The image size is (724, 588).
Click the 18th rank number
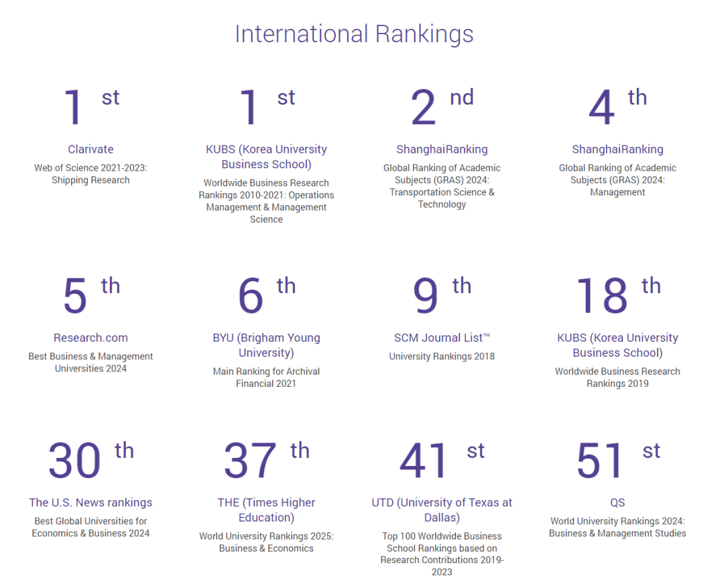(618, 295)
